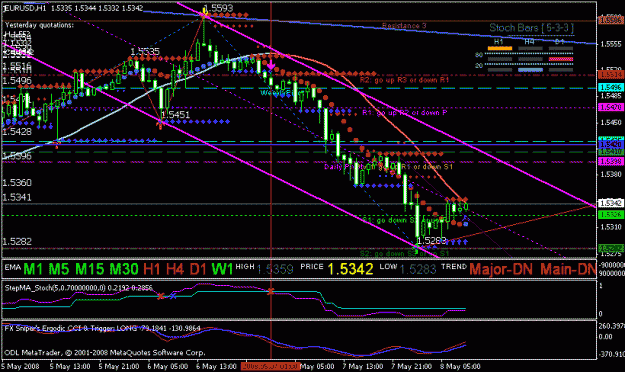Select the magenta 1.5470 price tag
Screen dimensions: 625x372
point(611,107)
